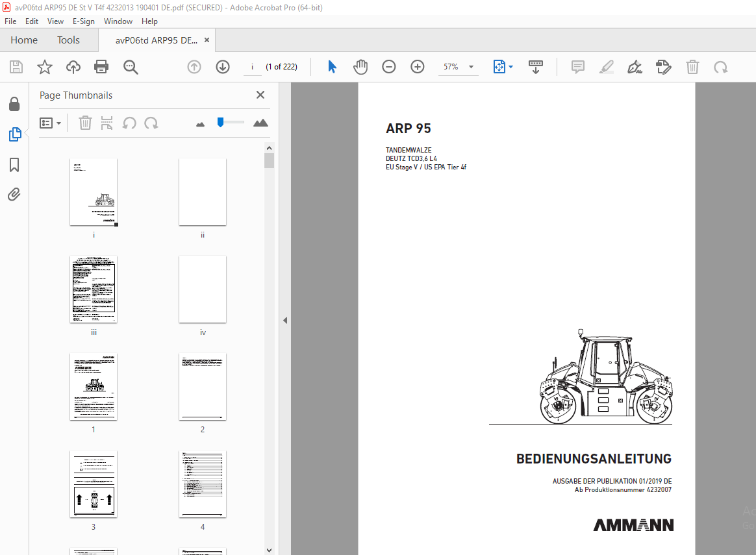Viewport: 756px width, 555px height.
Task: Select blank page ii thumbnail
Action: click(x=203, y=191)
